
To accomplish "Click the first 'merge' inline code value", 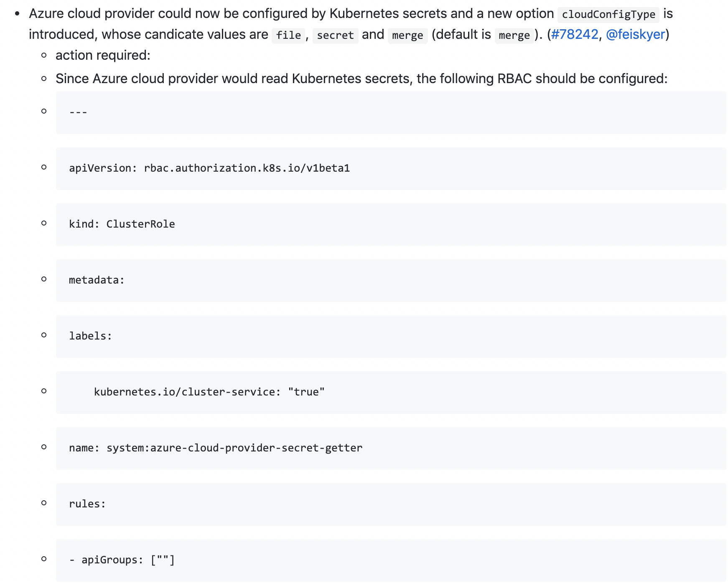I will pos(407,35).
